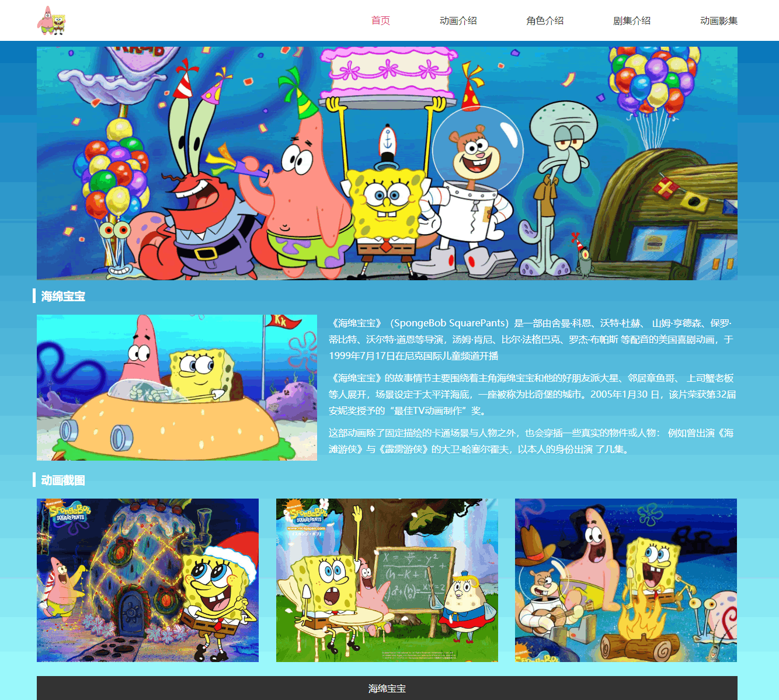Click the paragraph starting with 《海绵宝宝》(SpongeBob SquarePants)
The image size is (779, 700).
pos(532,339)
